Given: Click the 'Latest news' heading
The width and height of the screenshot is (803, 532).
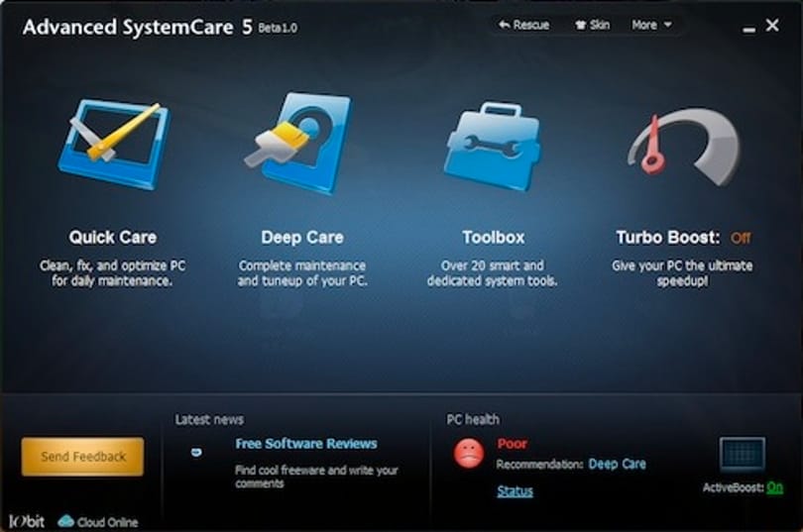Looking at the screenshot, I should click(x=209, y=419).
